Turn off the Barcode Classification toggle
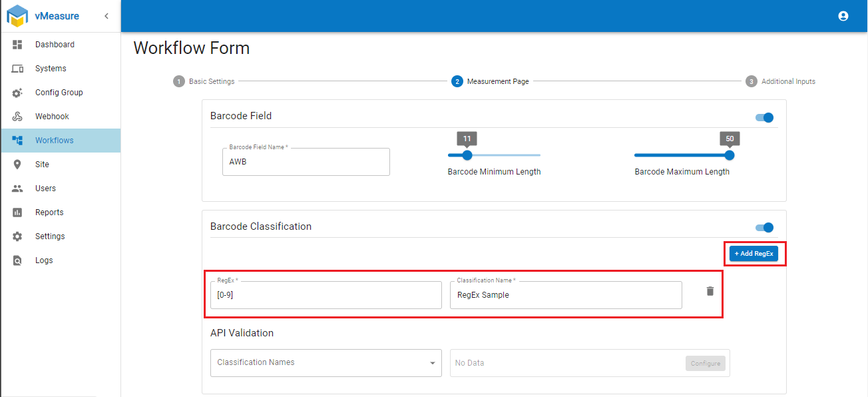Screen dimensions: 868x397 (x=765, y=228)
